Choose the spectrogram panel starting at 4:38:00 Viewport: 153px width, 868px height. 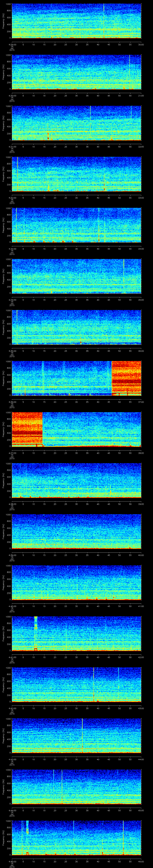tap(76, 480)
